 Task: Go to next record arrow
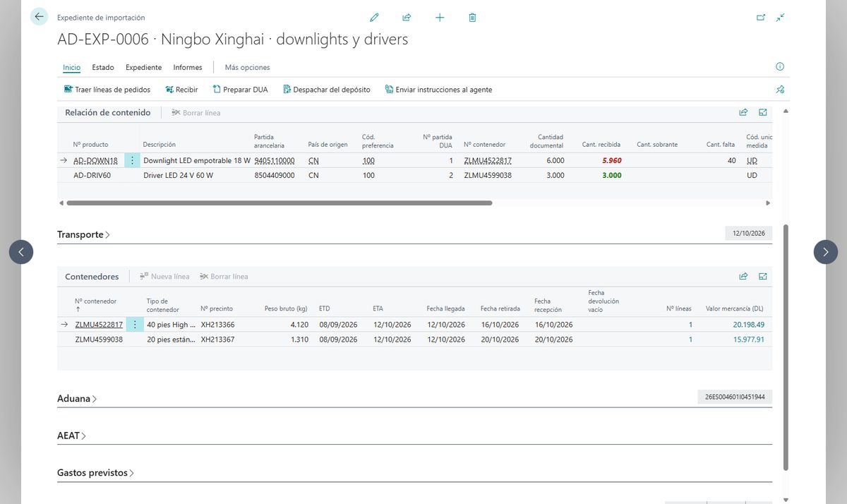point(826,252)
